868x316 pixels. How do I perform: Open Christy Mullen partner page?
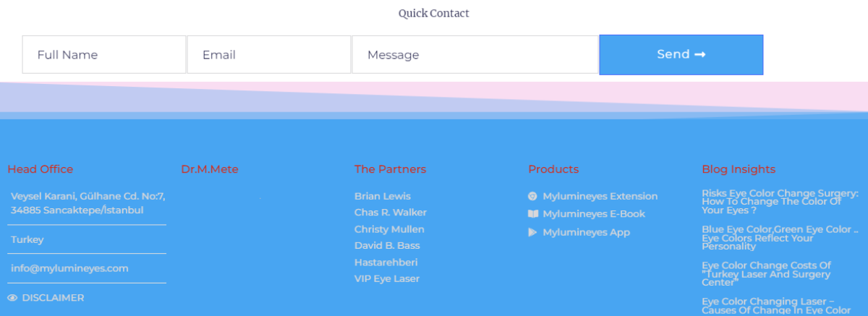point(389,229)
